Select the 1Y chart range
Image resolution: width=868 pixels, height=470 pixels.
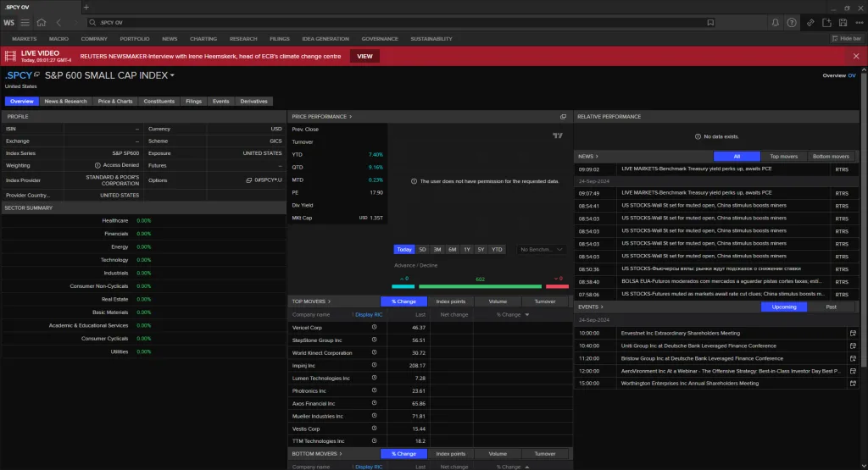(x=467, y=249)
